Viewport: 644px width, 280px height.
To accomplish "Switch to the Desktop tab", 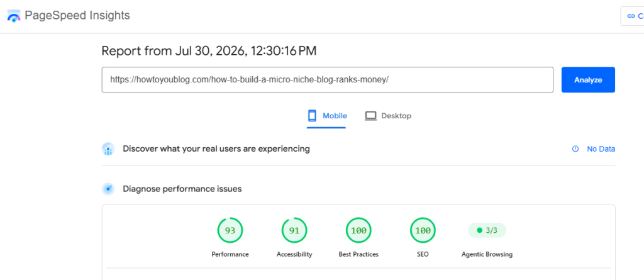I will [x=387, y=116].
